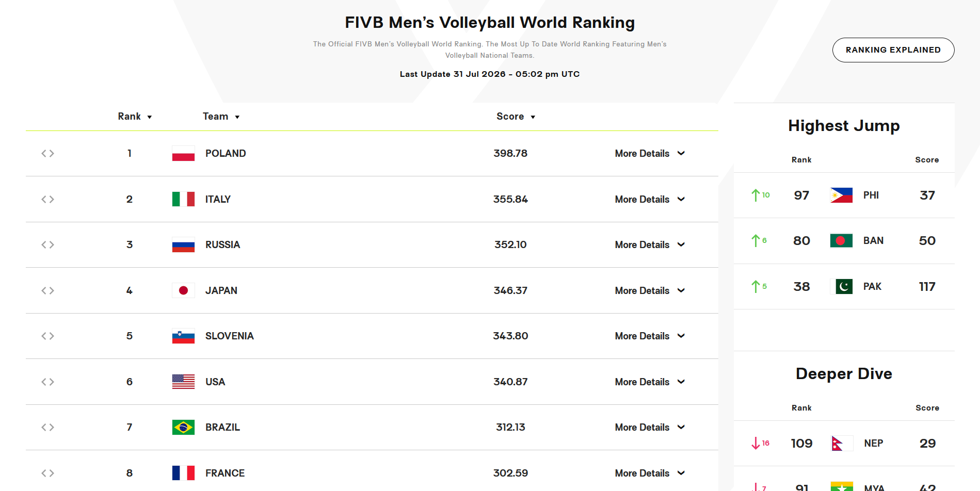Screen dimensions: 980x491
Task: Sort the table by Rank column
Action: point(135,117)
